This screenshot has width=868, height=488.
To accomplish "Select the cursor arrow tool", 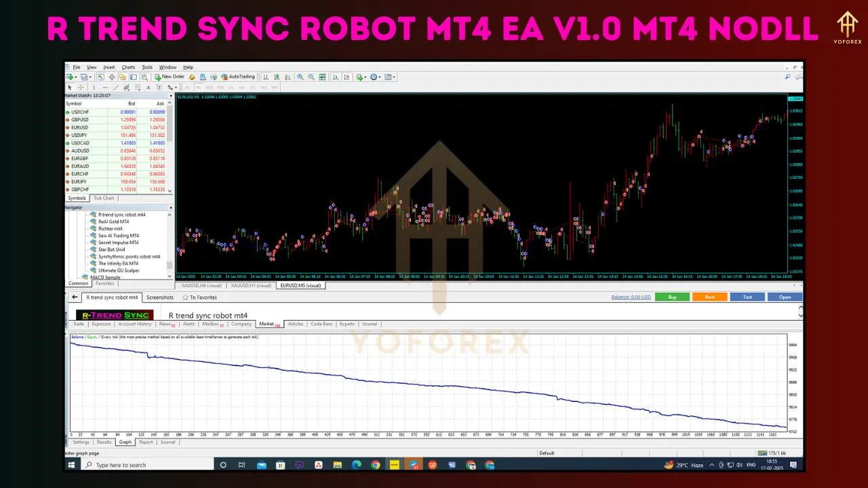I will [69, 87].
